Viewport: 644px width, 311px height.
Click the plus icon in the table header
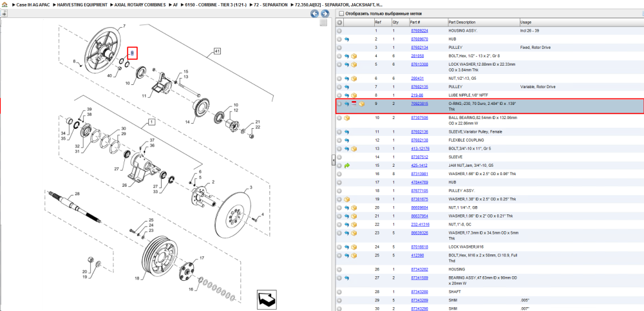[x=339, y=22]
